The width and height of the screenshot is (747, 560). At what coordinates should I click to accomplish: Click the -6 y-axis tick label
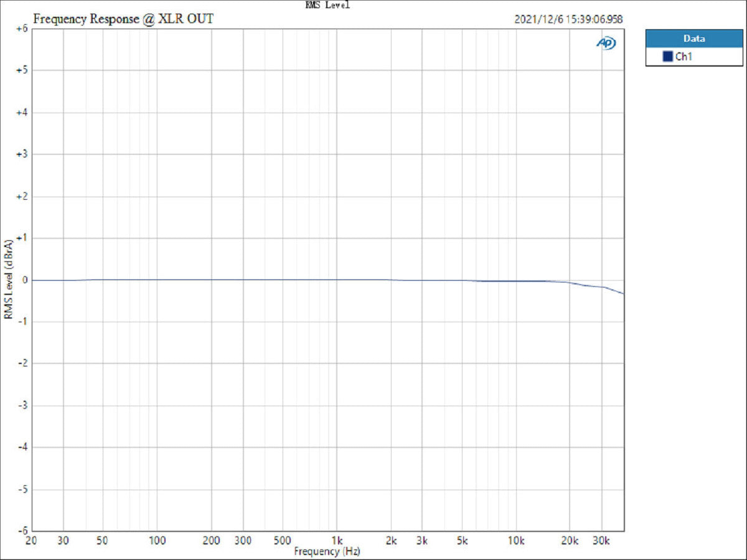pos(21,531)
